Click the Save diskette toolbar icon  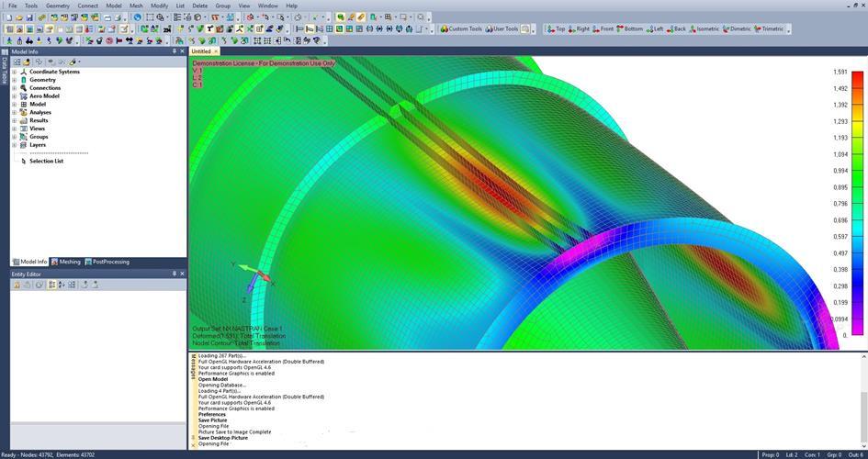click(x=29, y=17)
